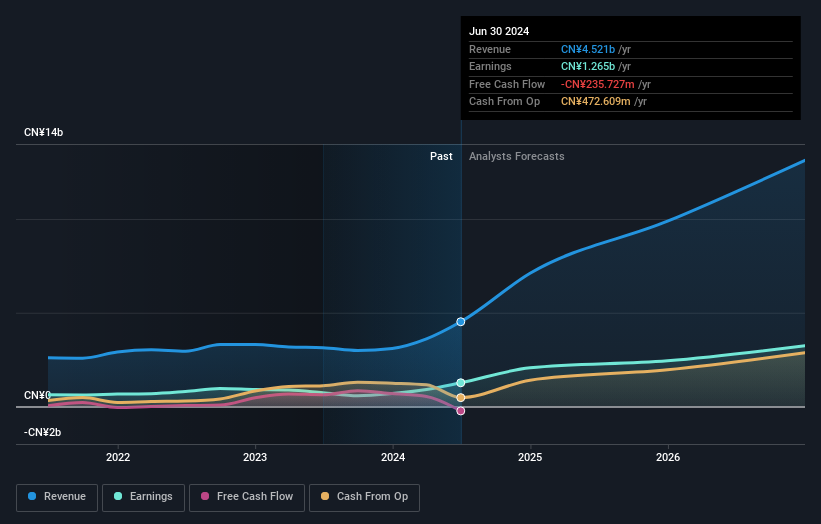Click the pink Free Cash Flow marker

461,411
